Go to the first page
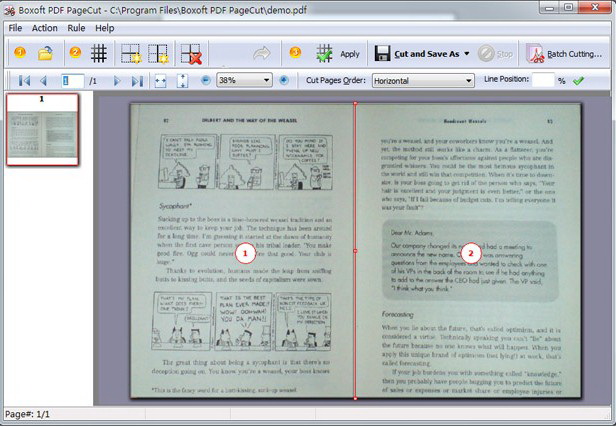The width and height of the screenshot is (616, 427). (x=24, y=81)
